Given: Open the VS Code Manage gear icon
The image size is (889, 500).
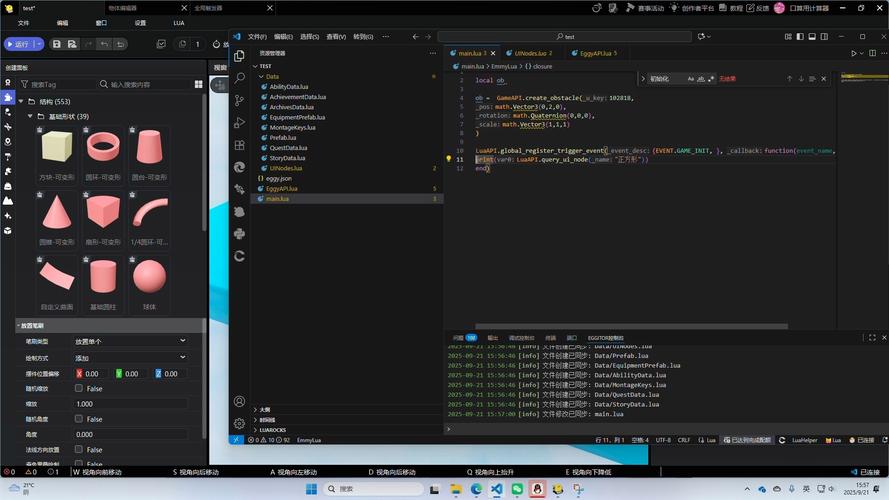Looking at the screenshot, I should pyautogui.click(x=239, y=423).
